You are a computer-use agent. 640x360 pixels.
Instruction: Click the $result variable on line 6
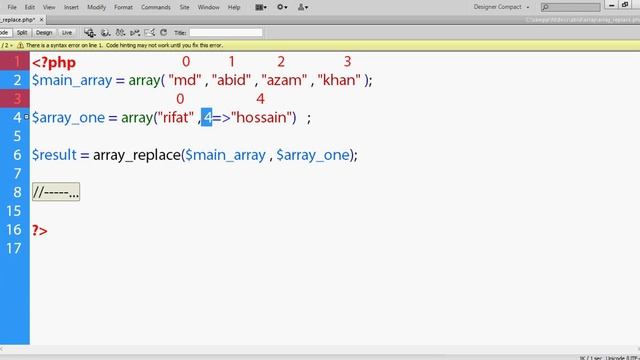[54, 155]
